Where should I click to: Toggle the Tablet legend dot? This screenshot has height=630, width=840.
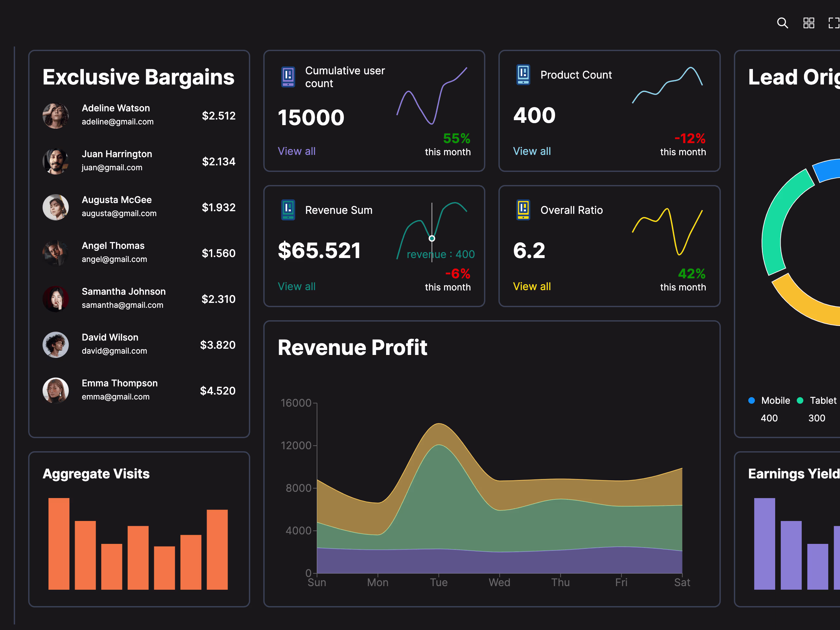tap(800, 401)
